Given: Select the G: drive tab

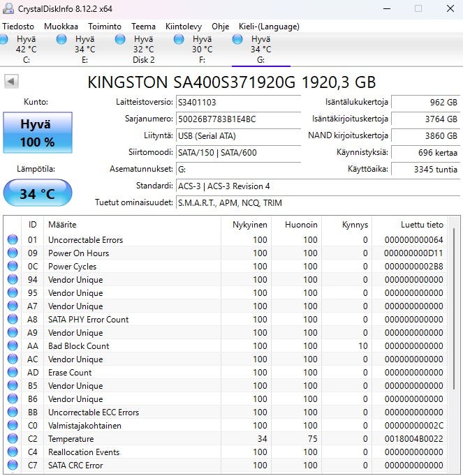Looking at the screenshot, I should [x=260, y=49].
